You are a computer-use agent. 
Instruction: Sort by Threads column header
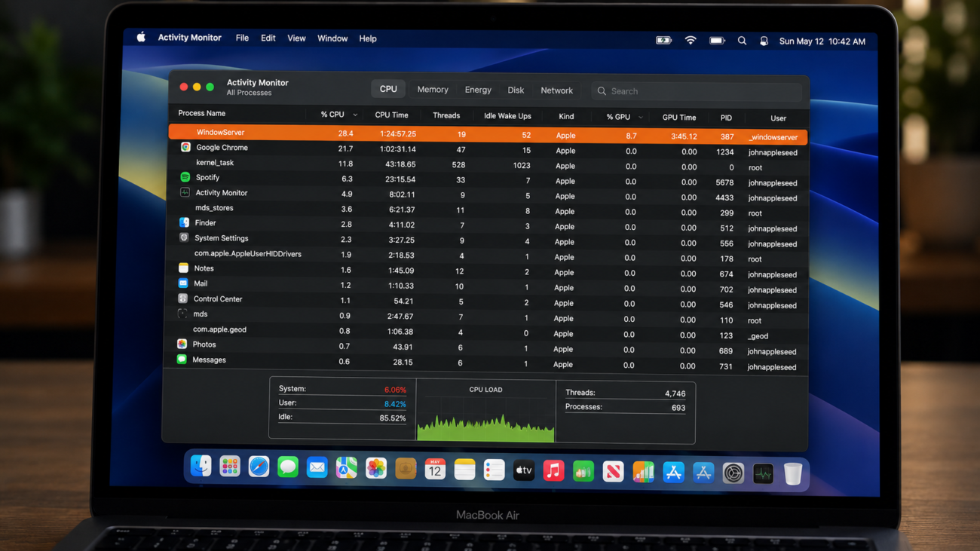[446, 115]
